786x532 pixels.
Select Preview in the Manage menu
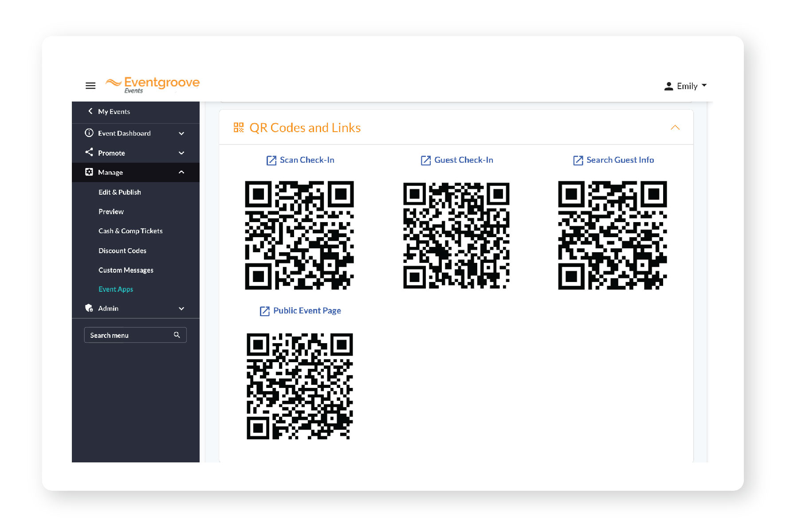coord(111,211)
